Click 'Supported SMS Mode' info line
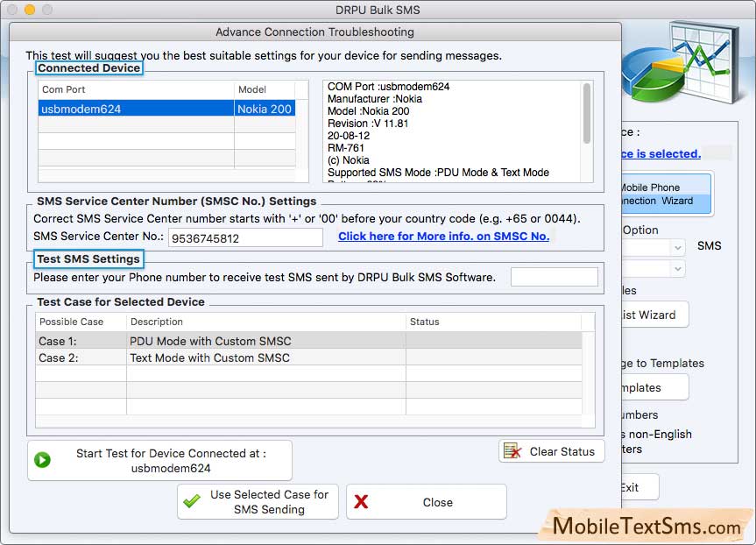The height and width of the screenshot is (545, 756). (438, 173)
